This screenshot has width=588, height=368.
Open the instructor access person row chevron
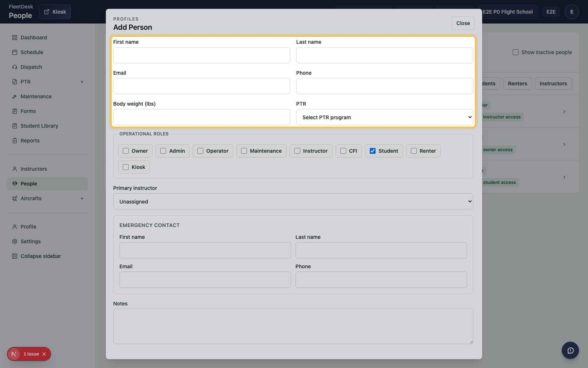[x=564, y=112]
